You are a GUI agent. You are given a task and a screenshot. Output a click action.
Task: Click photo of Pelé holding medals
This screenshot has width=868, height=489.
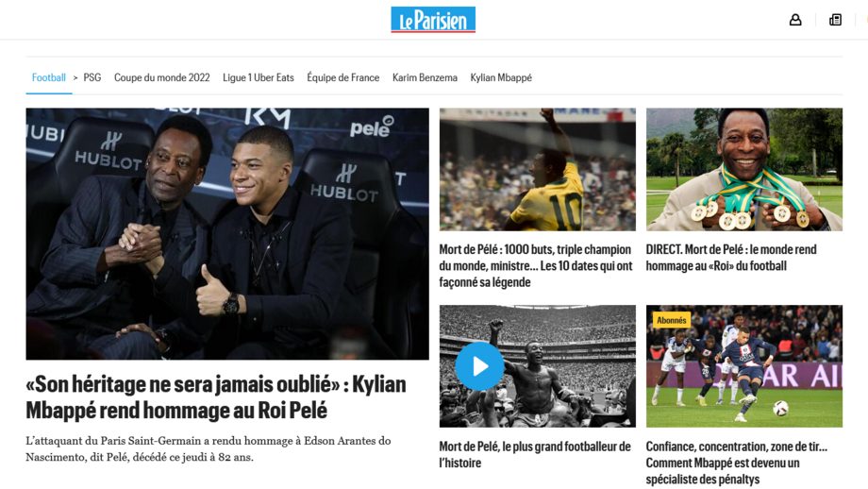pyautogui.click(x=744, y=170)
